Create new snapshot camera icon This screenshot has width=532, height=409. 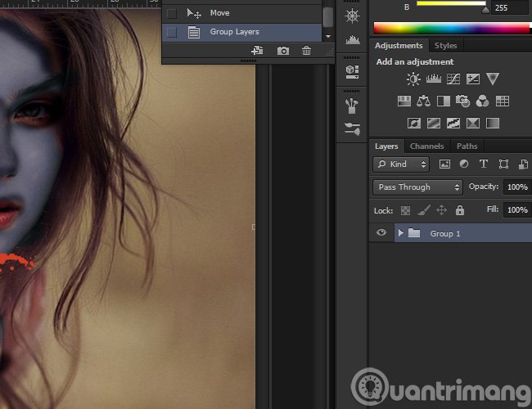(283, 51)
